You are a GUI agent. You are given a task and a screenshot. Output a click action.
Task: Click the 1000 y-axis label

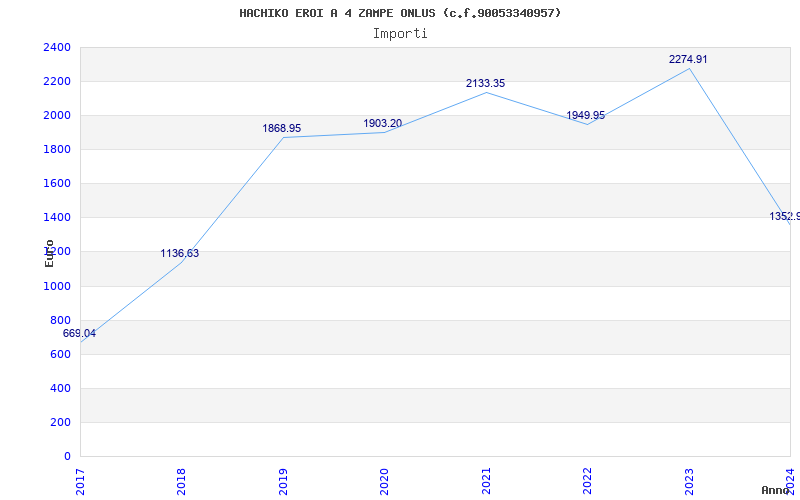(x=57, y=287)
